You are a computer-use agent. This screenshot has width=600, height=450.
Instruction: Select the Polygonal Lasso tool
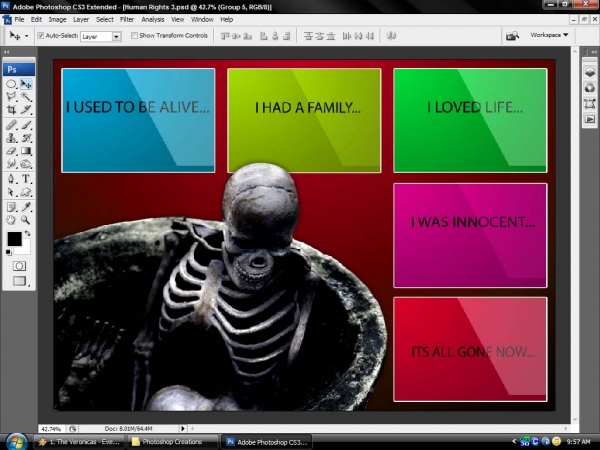click(x=11, y=96)
